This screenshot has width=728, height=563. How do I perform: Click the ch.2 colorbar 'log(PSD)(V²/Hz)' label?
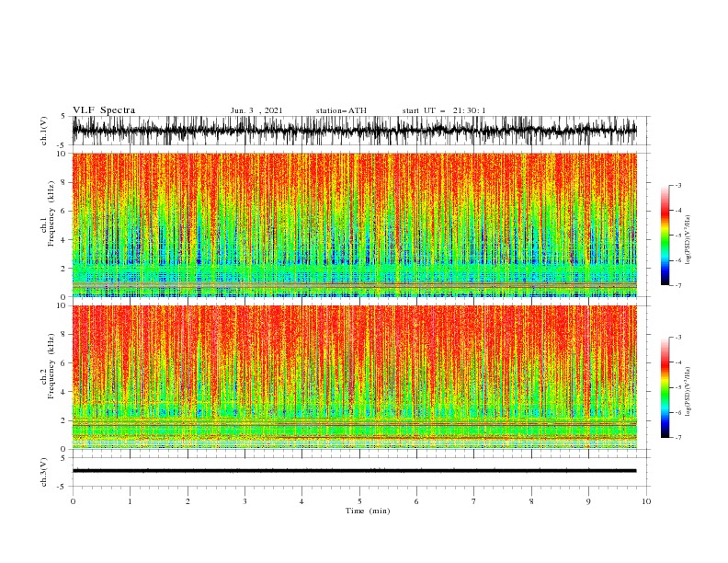[688, 392]
